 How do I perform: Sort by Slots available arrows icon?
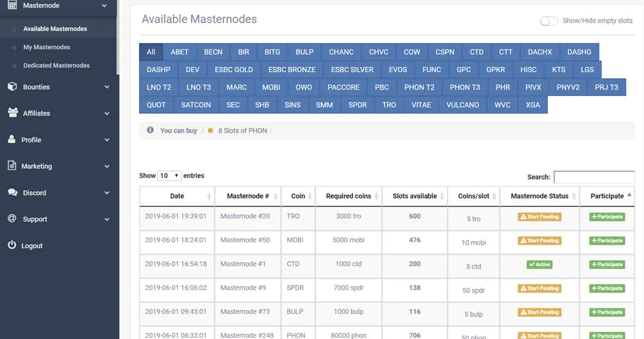[442, 197]
